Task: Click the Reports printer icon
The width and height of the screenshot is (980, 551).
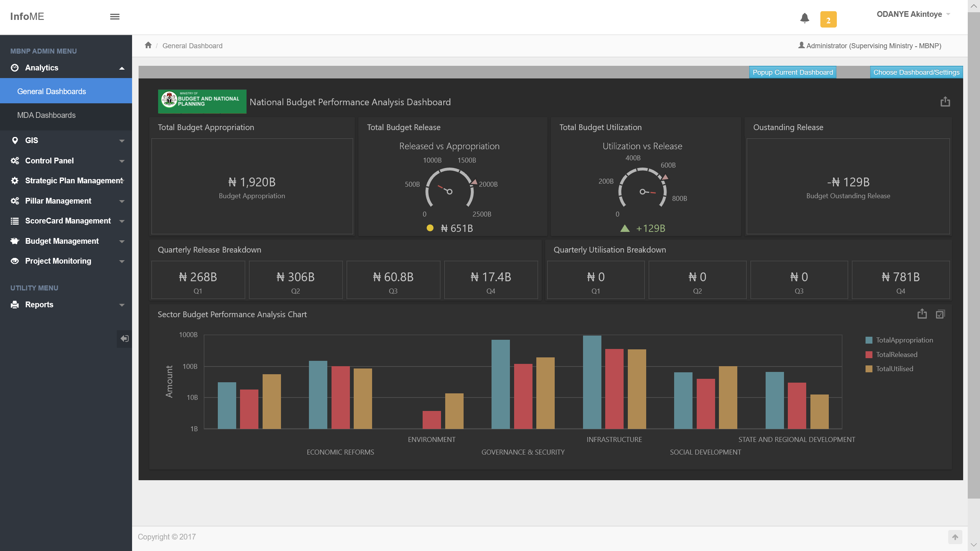Action: point(15,305)
